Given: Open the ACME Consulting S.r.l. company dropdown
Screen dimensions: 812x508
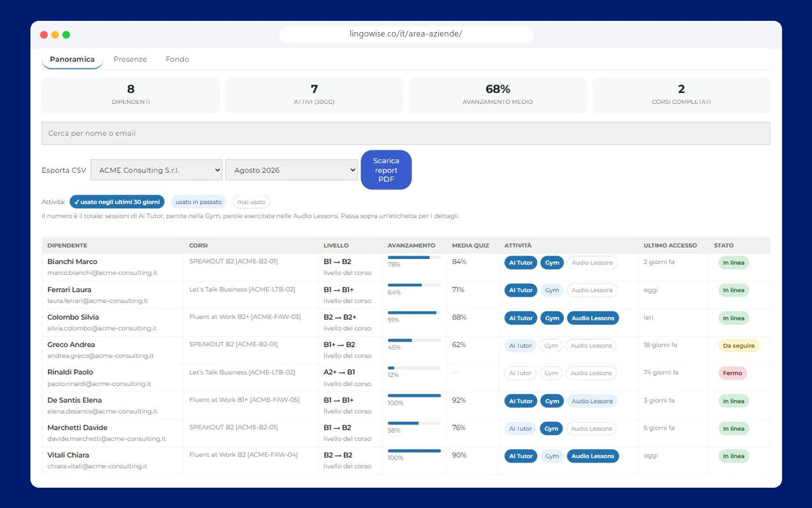Looking at the screenshot, I should 156,170.
